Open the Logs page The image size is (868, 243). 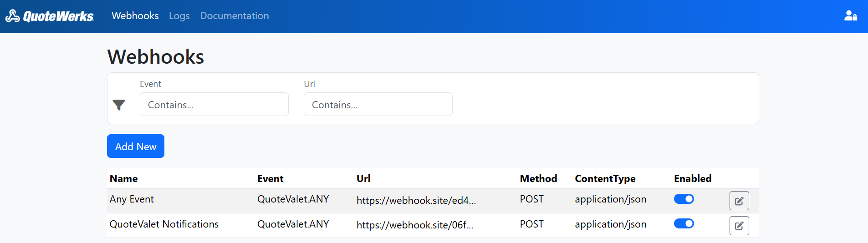[179, 16]
